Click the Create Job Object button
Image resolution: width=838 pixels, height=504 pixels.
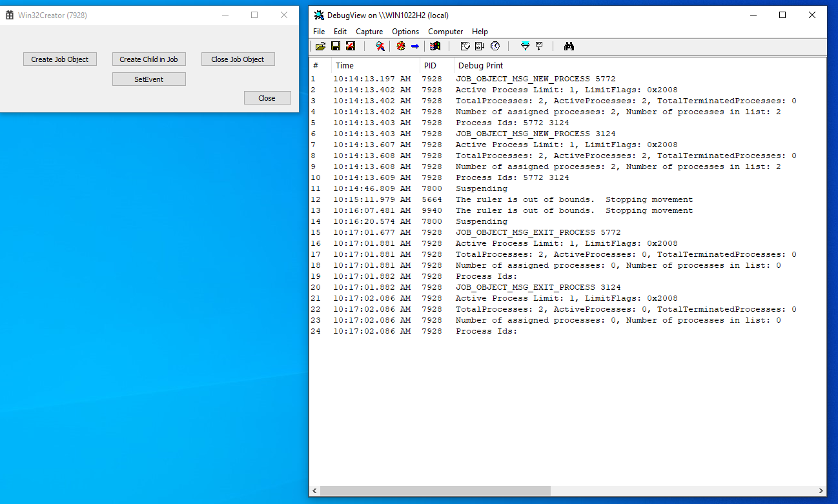tap(60, 59)
